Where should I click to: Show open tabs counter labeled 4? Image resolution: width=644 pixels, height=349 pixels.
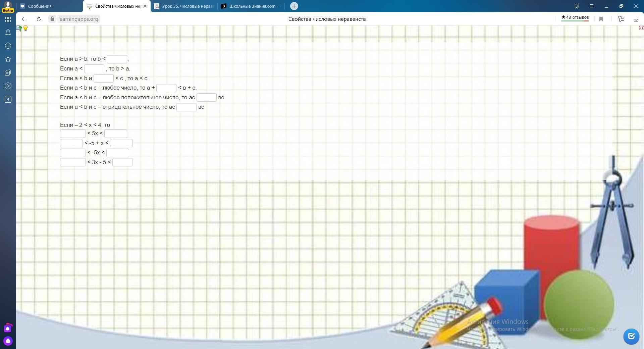coord(8,99)
